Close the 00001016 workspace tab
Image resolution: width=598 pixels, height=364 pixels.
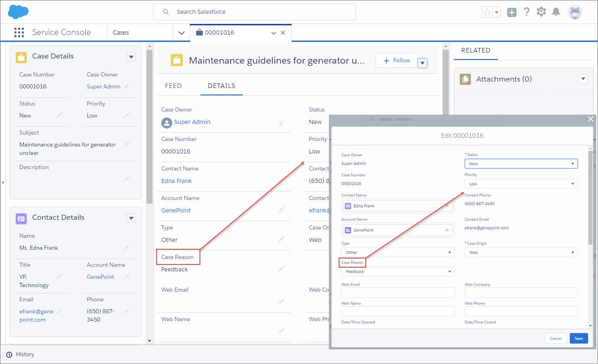click(x=283, y=33)
